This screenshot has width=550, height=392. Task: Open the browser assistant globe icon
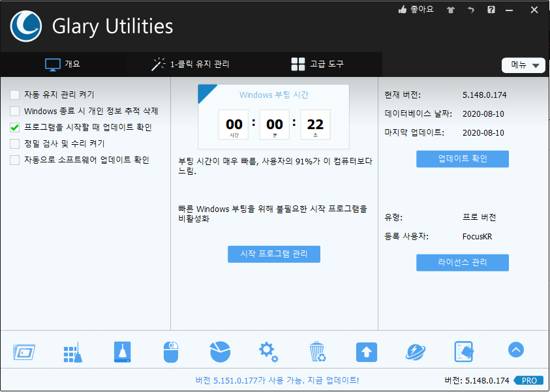pos(416,352)
